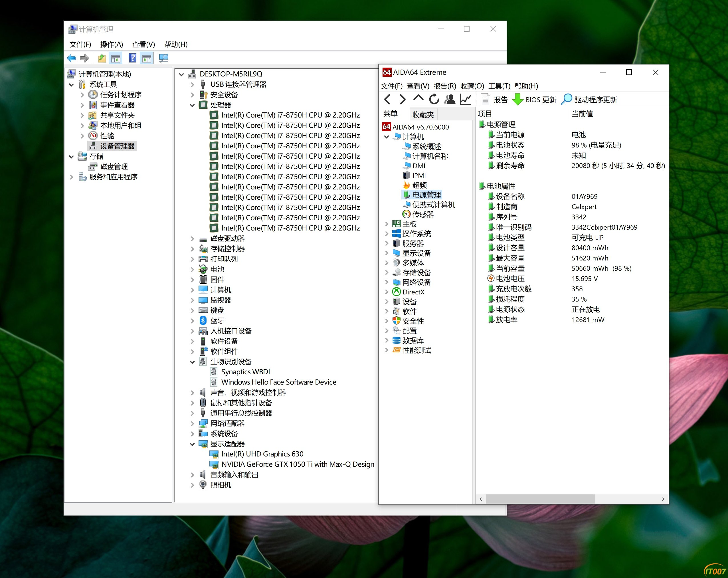Click the 当前值 column header
This screenshot has height=578, width=728.
583,114
